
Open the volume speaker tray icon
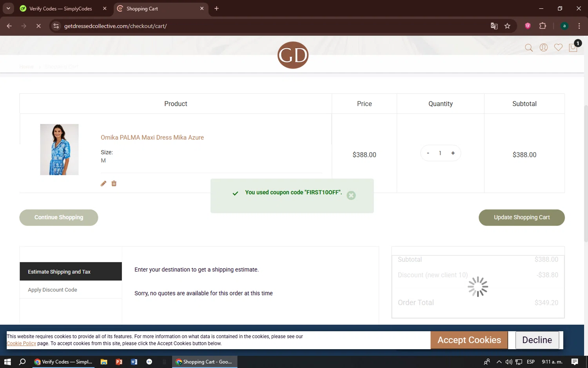coord(509,362)
